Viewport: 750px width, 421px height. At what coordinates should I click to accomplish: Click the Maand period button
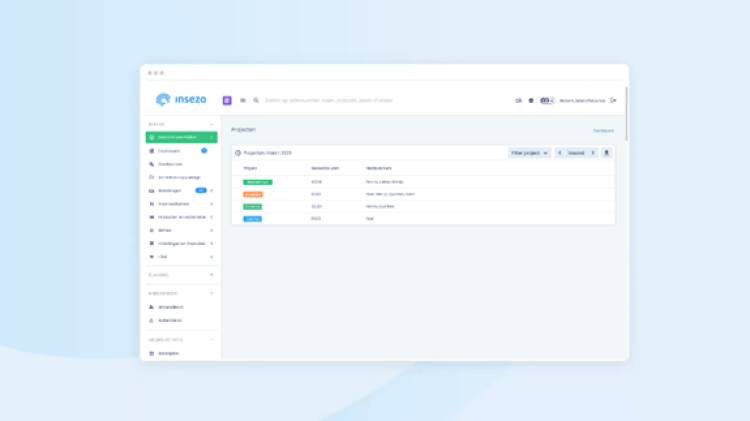point(576,153)
